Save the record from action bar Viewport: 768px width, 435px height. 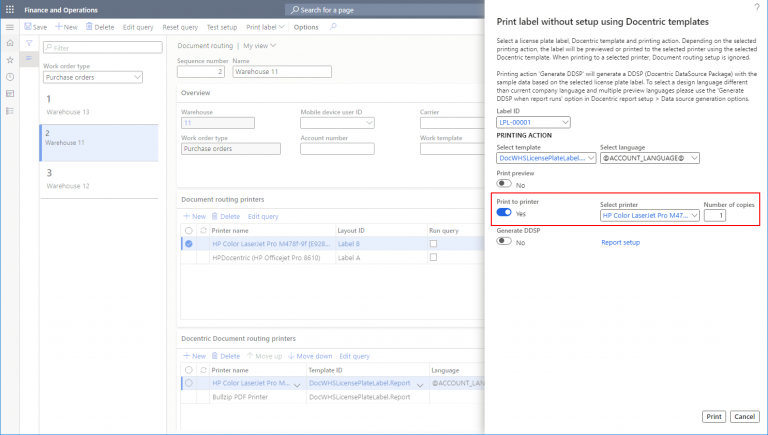click(36, 27)
